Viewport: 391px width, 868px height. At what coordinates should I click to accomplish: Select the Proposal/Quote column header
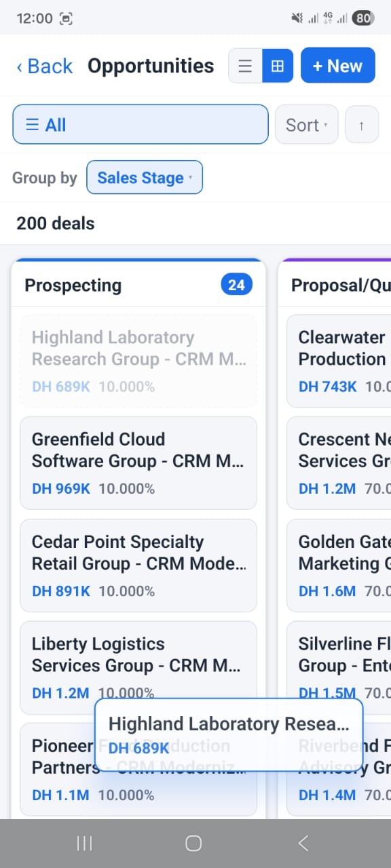(335, 285)
